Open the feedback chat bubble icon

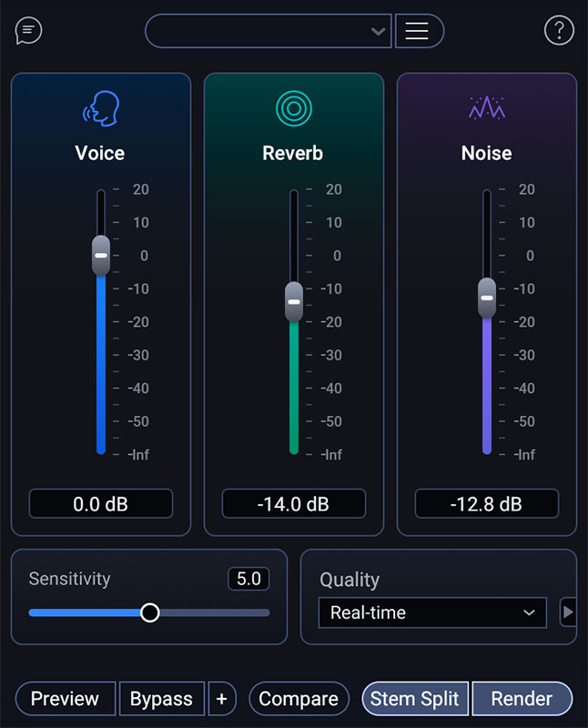29,31
